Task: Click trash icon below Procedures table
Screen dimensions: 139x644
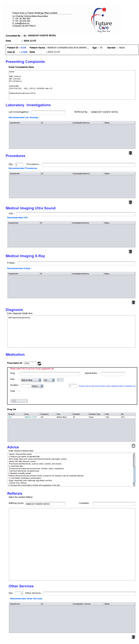Action: (130, 202)
